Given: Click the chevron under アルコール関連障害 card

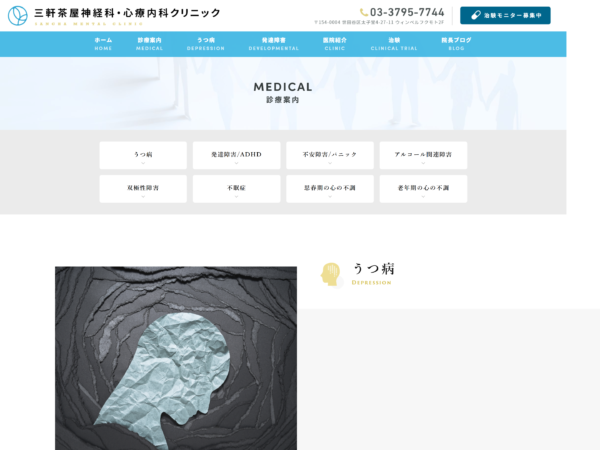Looking at the screenshot, I should [423, 163].
